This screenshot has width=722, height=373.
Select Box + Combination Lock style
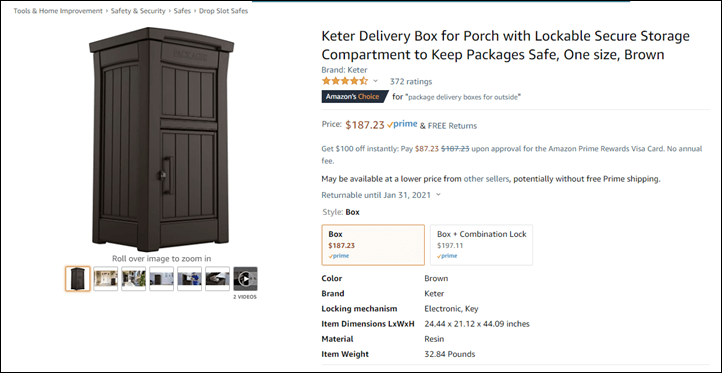pos(481,245)
